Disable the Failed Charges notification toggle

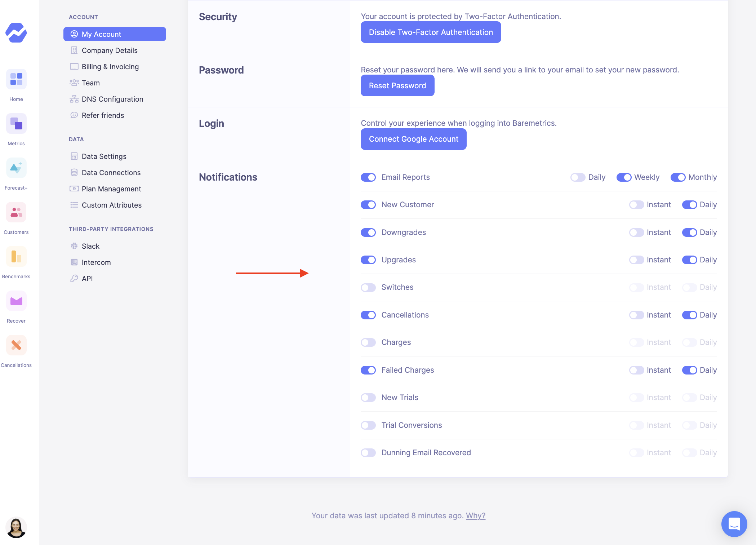pos(368,370)
